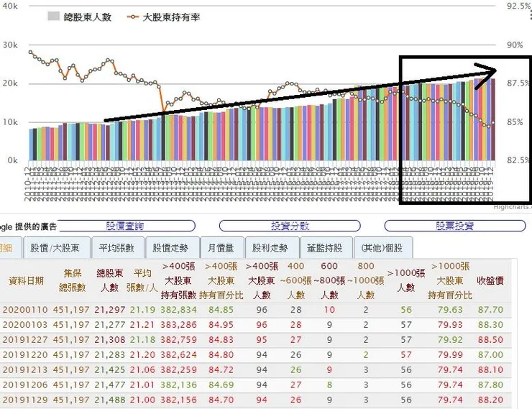Viewport: 532px width, 409px height.
Task: Switch to the 董監持股 tab
Action: 326,248
